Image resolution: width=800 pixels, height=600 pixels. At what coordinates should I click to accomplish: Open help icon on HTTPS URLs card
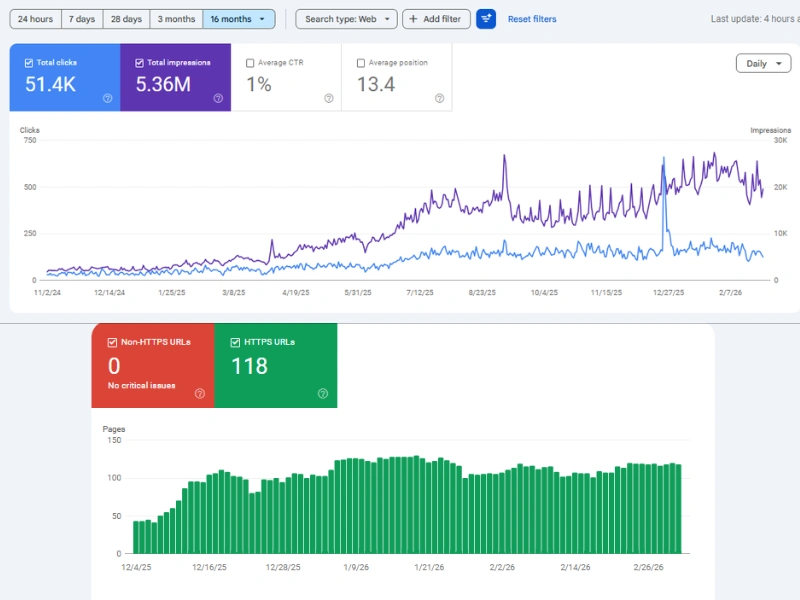(x=323, y=394)
